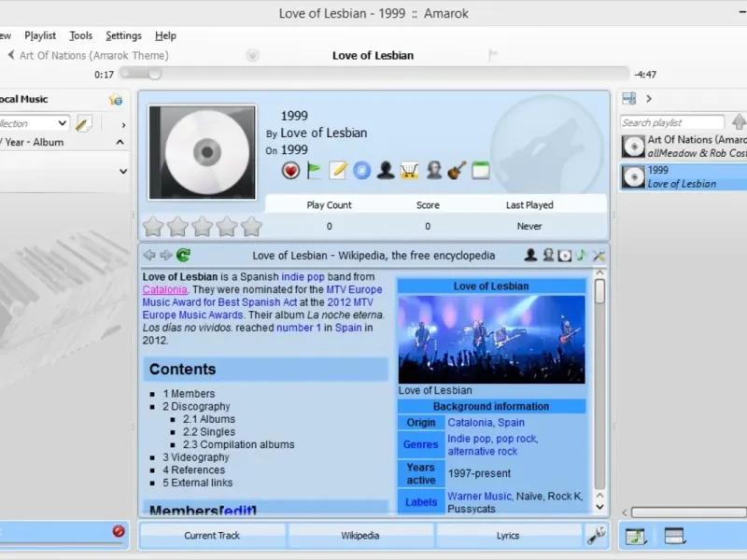This screenshot has height=560, width=747.
Task: Click the flag icon right of Love of Lesbian title
Action: pos(493,55)
